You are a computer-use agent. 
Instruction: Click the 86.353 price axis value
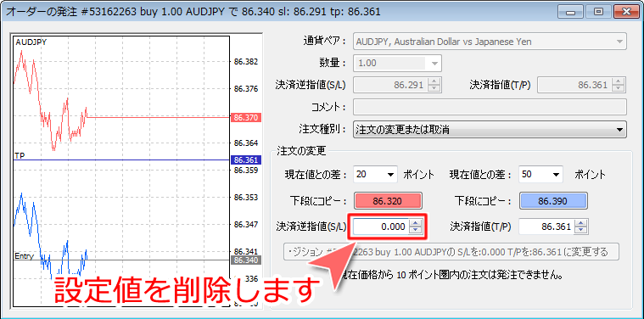[246, 198]
